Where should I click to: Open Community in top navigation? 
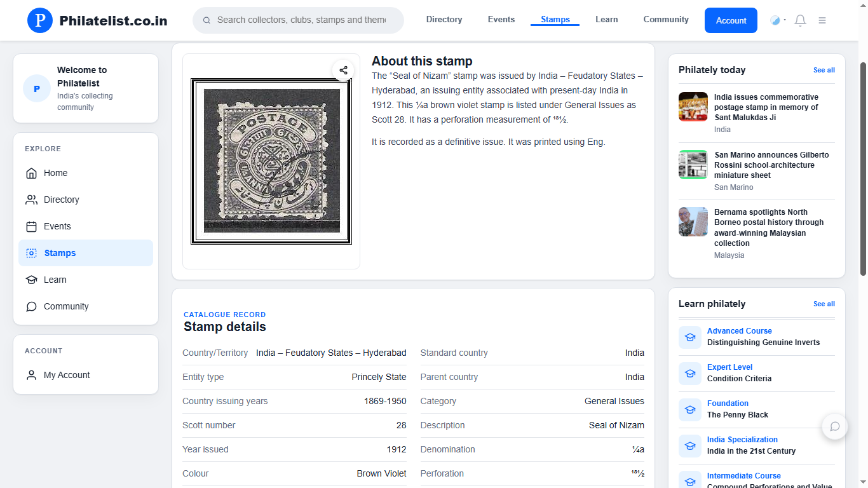(666, 20)
